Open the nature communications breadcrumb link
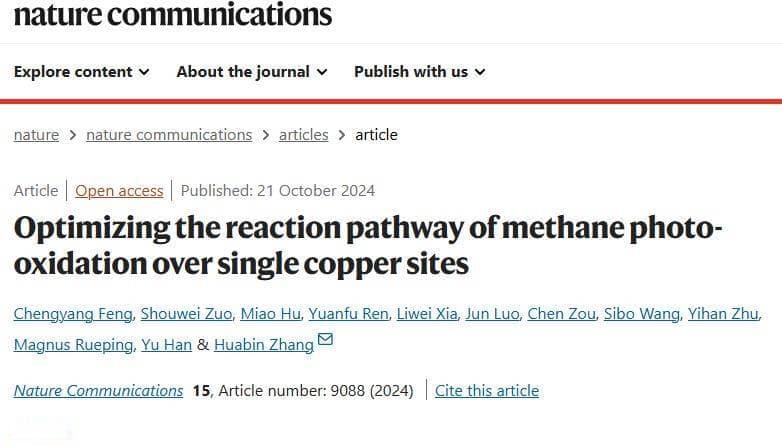Image resolution: width=782 pixels, height=446 pixels. [x=169, y=135]
